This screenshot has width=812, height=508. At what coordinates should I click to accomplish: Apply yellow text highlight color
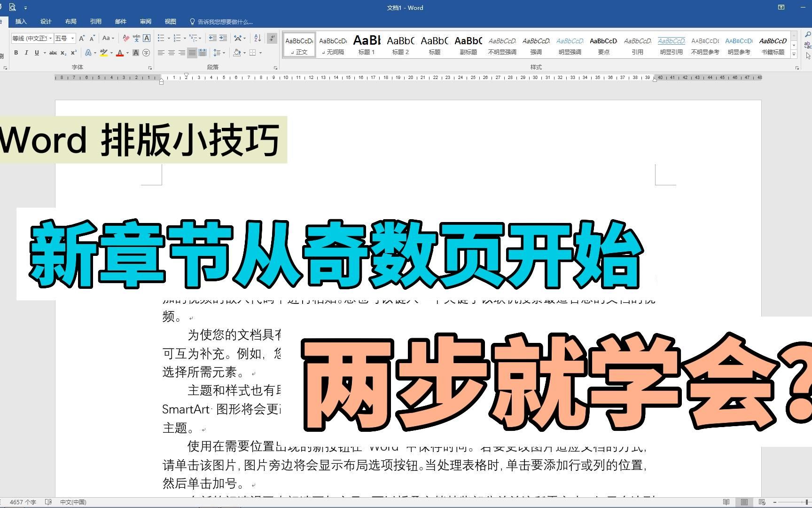[104, 53]
